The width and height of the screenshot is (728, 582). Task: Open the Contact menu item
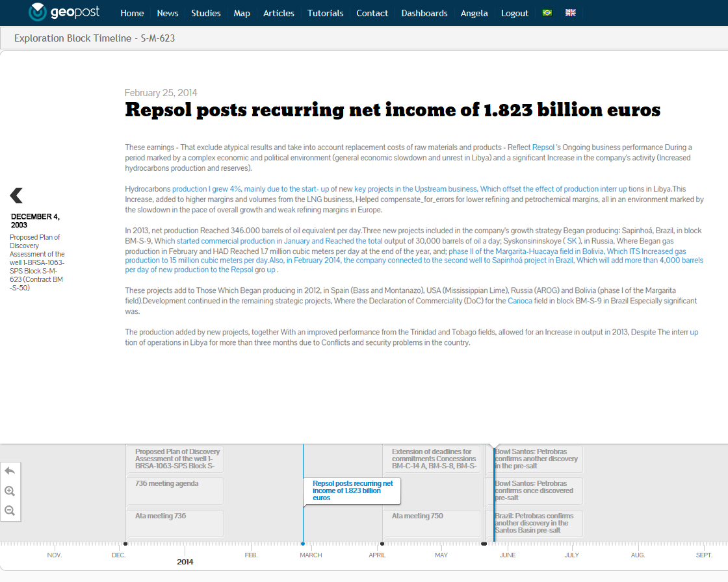click(x=372, y=13)
